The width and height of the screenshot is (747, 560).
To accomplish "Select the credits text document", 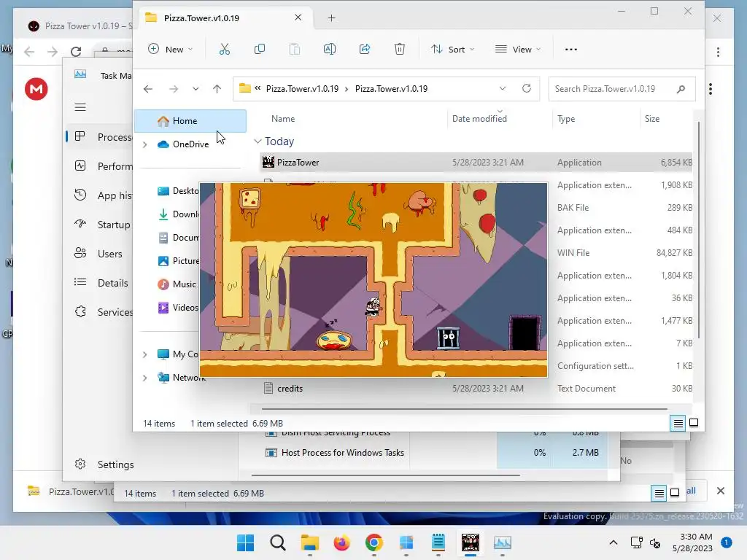I will [476, 389].
